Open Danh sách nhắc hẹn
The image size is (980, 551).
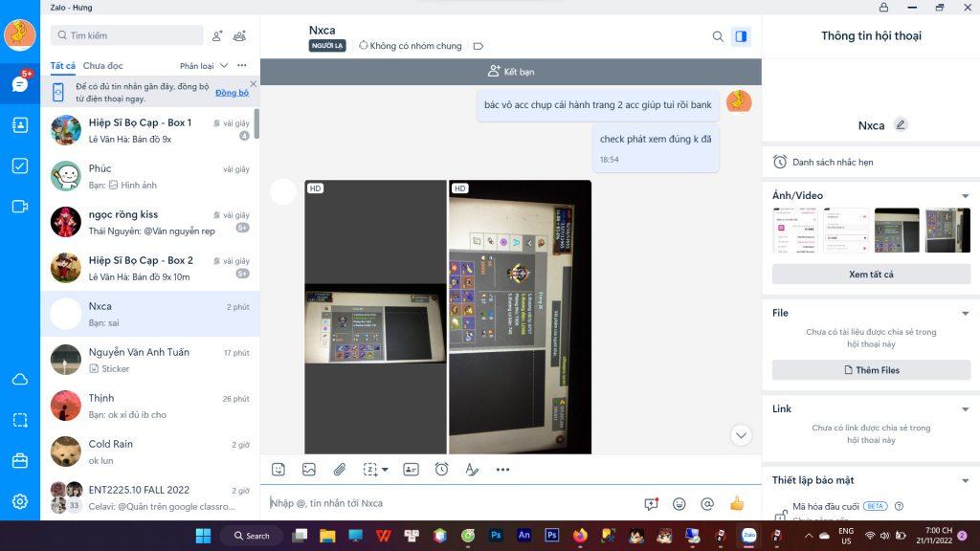(x=871, y=162)
